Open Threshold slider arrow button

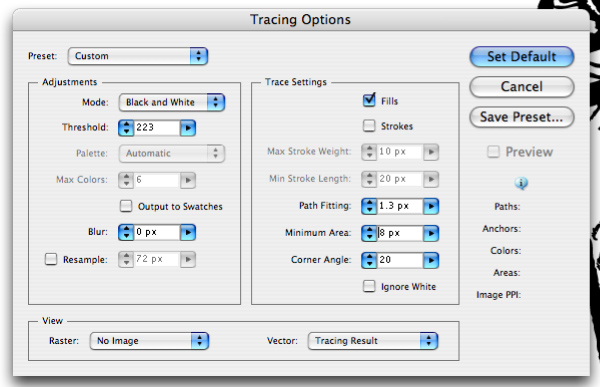coord(188,128)
